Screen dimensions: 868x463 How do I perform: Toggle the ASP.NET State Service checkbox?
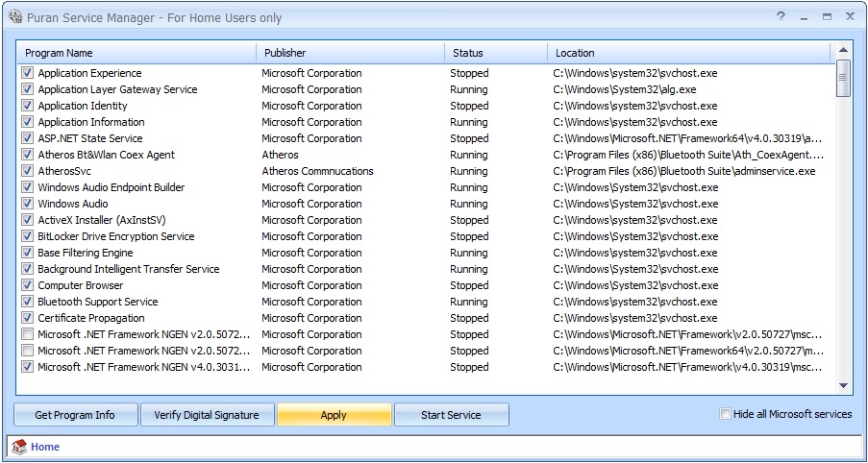pos(27,137)
